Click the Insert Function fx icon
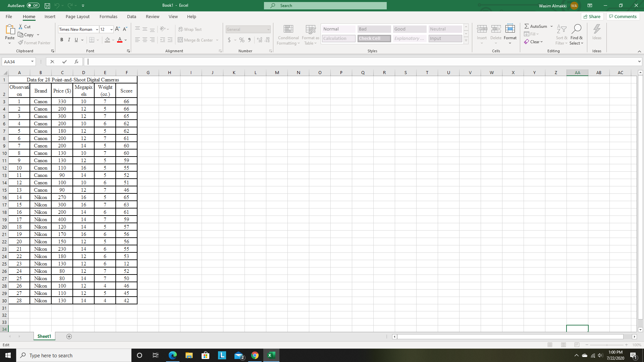Viewport: 644px width, 362px height. point(76,62)
